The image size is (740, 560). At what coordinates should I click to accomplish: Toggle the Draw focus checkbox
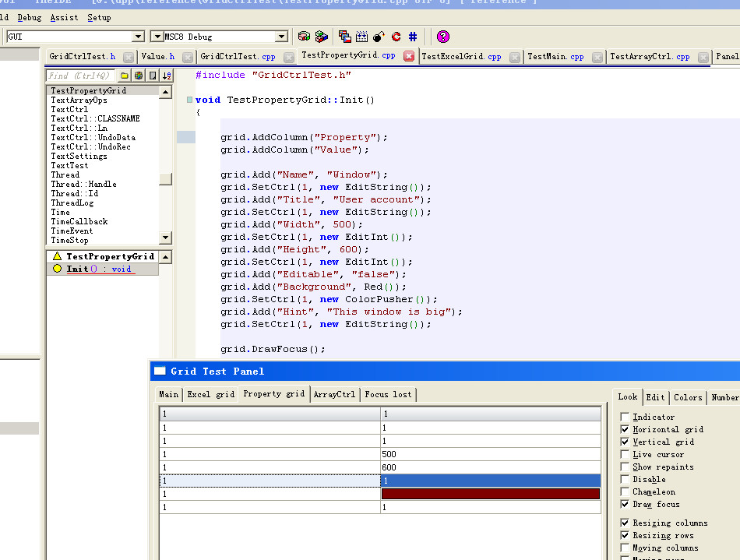(625, 505)
